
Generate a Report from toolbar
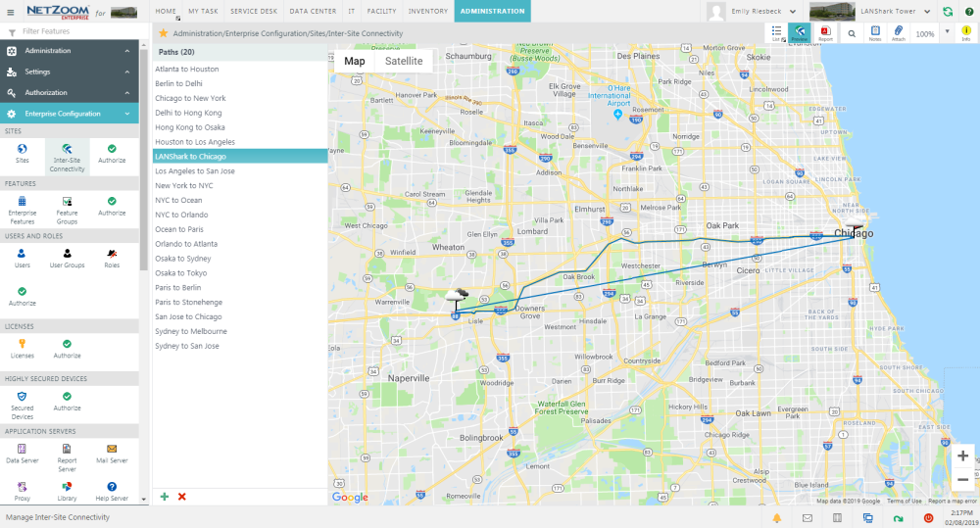pos(825,33)
